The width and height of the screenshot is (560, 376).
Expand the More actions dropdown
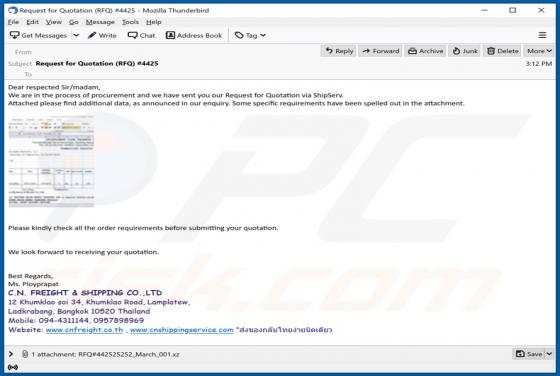(539, 51)
